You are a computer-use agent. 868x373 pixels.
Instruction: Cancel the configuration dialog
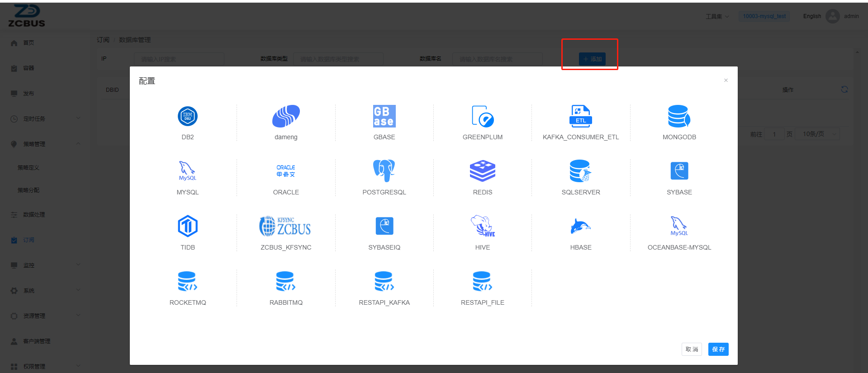(x=692, y=349)
